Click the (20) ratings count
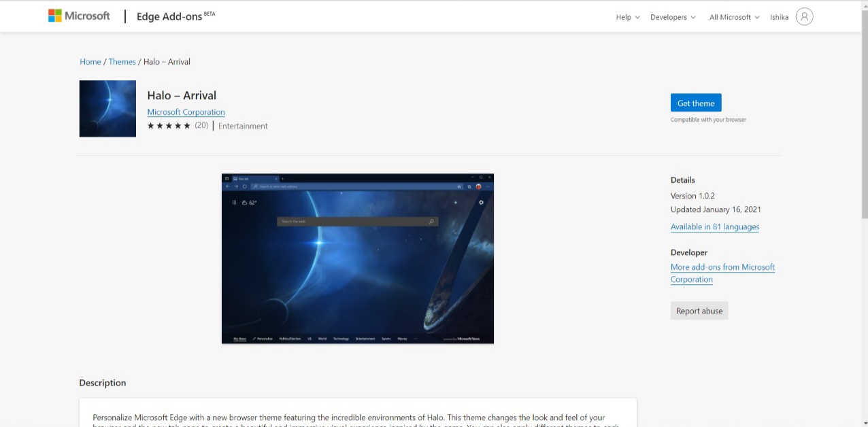The height and width of the screenshot is (427, 868). (x=201, y=125)
